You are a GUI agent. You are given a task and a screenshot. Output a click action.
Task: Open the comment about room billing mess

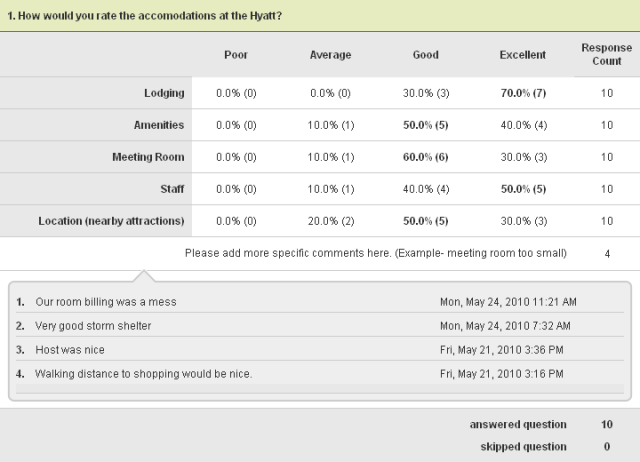tap(120, 301)
